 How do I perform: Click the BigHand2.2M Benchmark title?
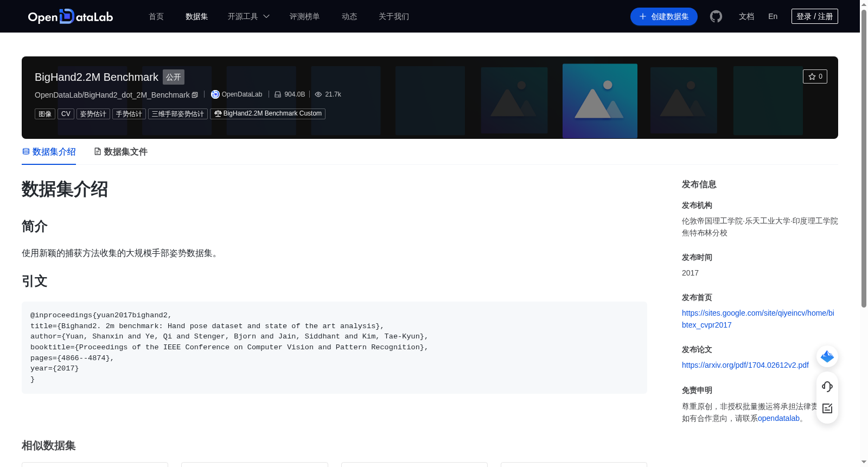coord(97,77)
